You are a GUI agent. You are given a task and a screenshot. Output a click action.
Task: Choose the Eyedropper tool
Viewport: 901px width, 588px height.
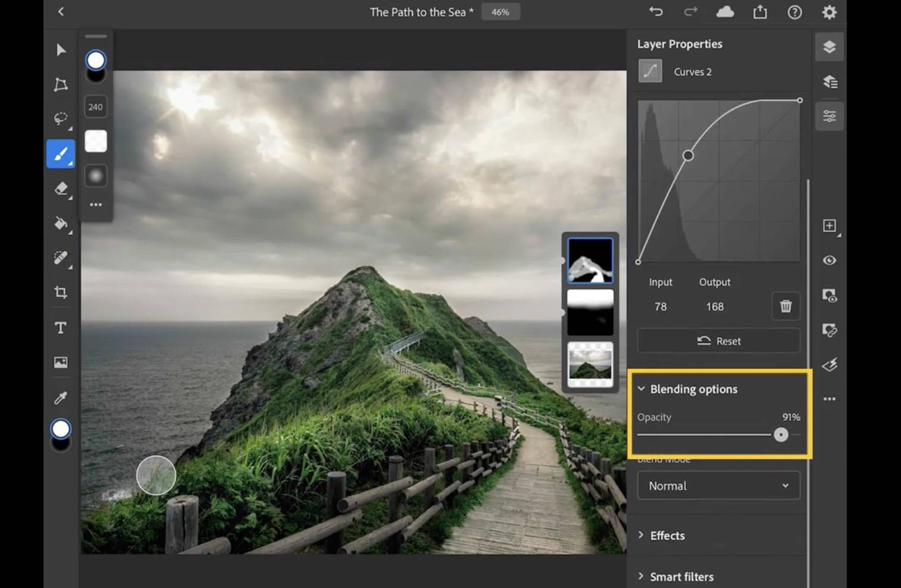pos(61,398)
